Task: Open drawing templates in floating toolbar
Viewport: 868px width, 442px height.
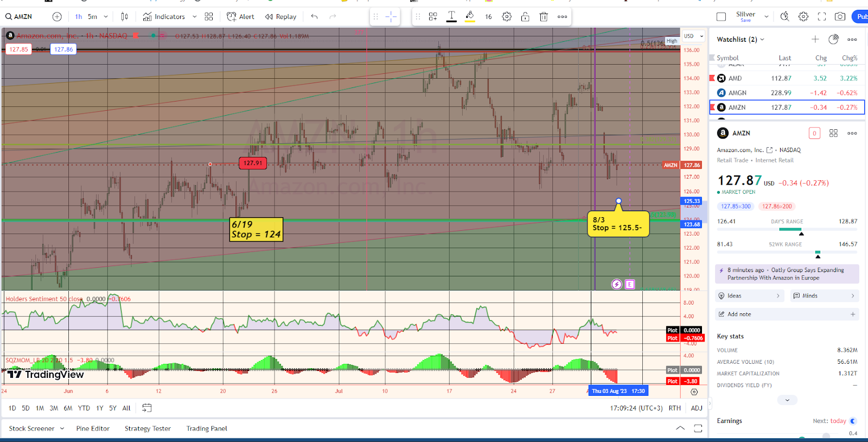Action: [x=433, y=17]
